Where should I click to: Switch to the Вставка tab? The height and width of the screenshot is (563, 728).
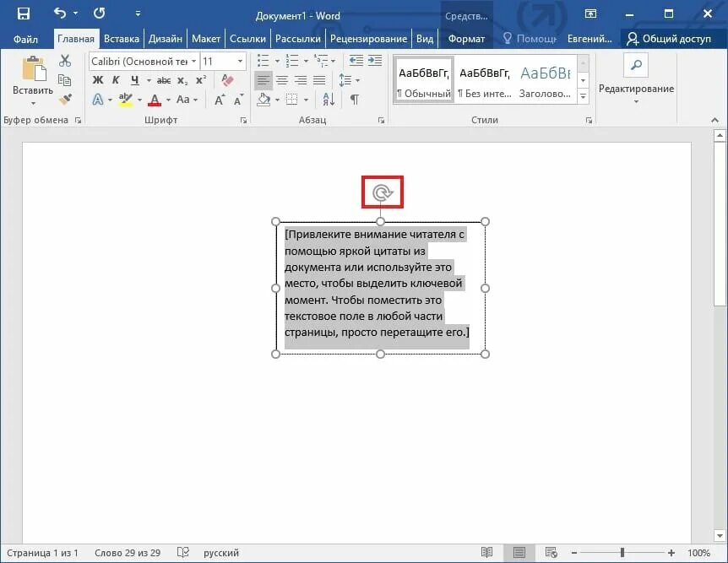point(121,39)
